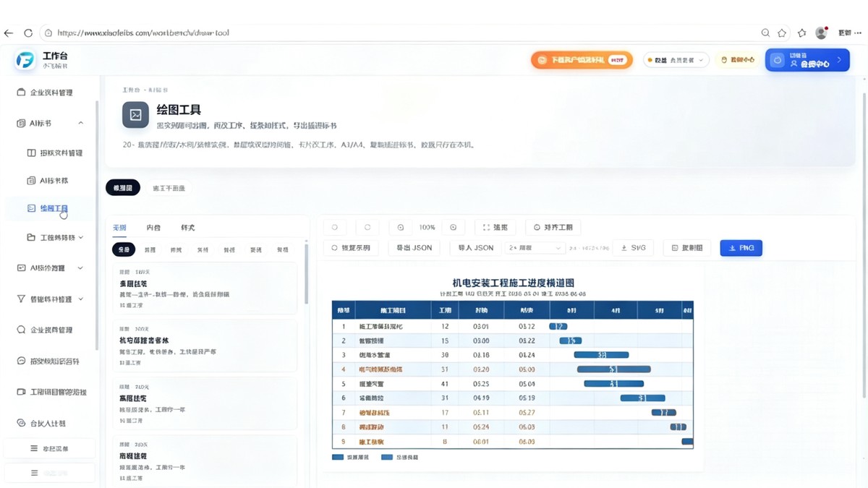Click the second legend color swatch
This screenshot has width=868, height=488.
pos(386,457)
